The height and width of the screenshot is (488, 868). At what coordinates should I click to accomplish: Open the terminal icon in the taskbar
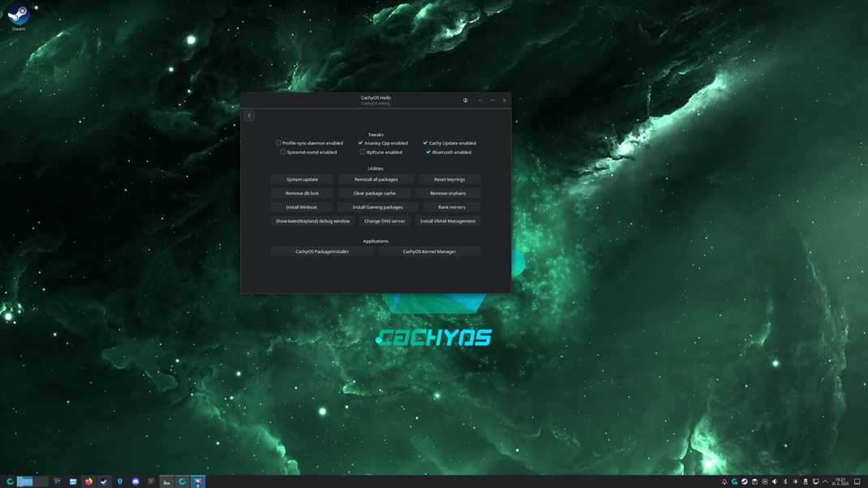(x=151, y=482)
